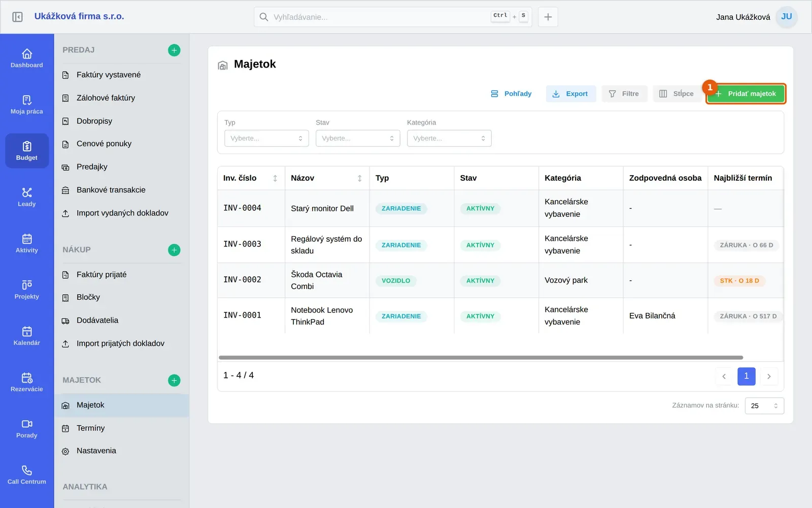Go to next page arrow
Image resolution: width=812 pixels, height=508 pixels.
(x=769, y=376)
